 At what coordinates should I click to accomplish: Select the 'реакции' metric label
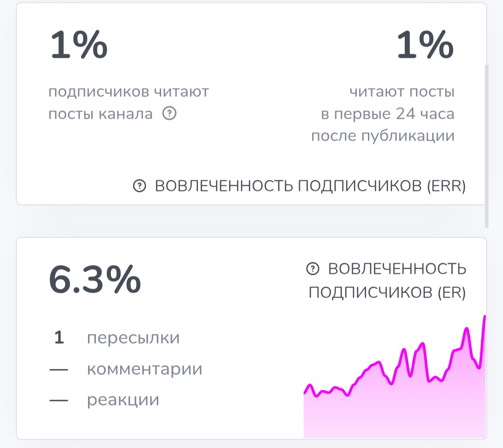click(x=123, y=400)
